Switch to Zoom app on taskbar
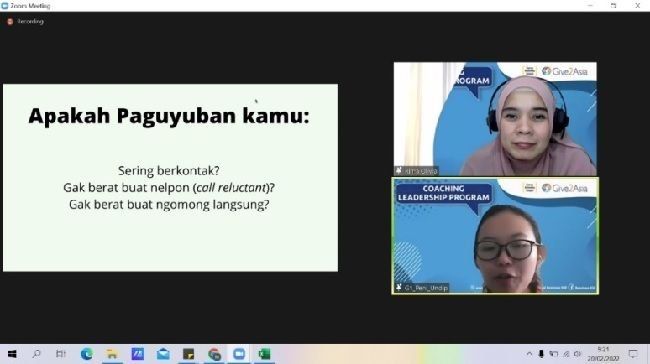 [x=239, y=354]
